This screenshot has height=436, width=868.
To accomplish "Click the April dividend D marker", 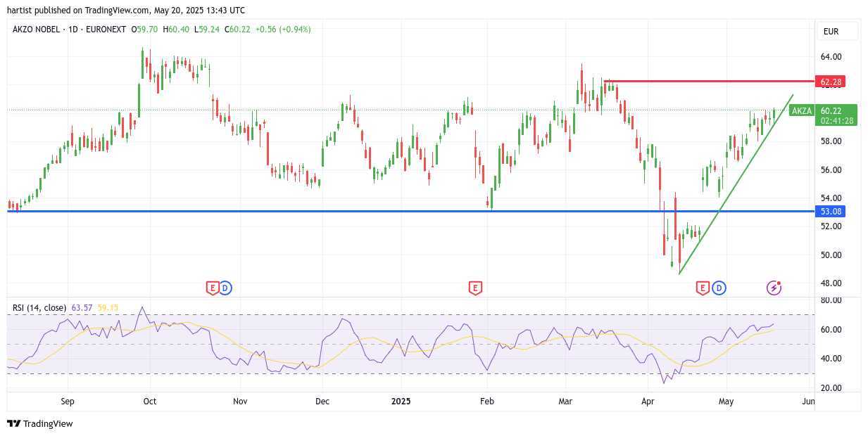I will 719,288.
